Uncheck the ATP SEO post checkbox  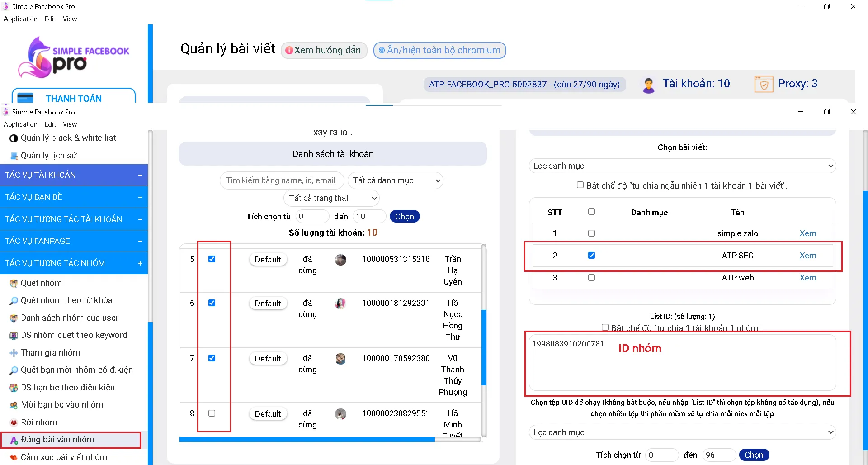[x=591, y=256]
